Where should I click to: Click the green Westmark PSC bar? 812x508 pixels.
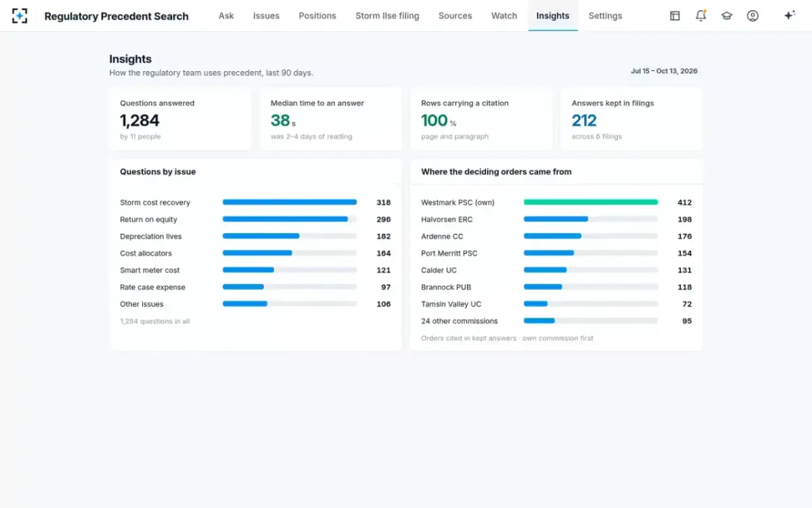591,202
